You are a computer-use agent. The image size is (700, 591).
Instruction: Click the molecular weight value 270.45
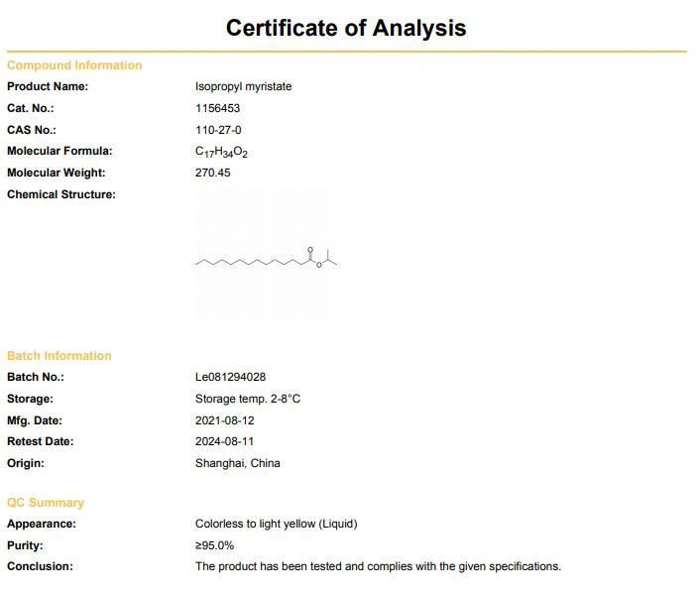tap(213, 173)
